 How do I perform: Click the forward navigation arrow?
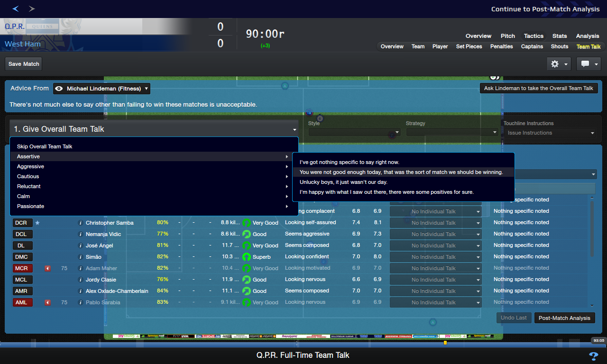[32, 9]
